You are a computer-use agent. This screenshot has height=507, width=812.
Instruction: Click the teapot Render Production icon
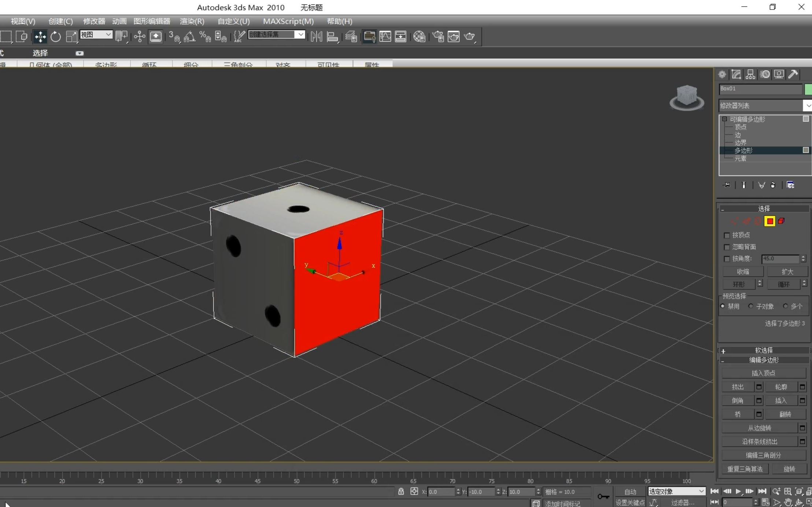point(469,37)
